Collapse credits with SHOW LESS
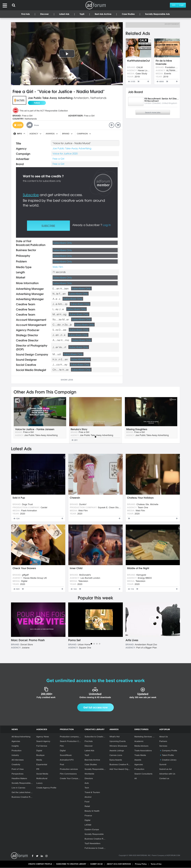Screen dimensions: 191x868 pos(67,380)
